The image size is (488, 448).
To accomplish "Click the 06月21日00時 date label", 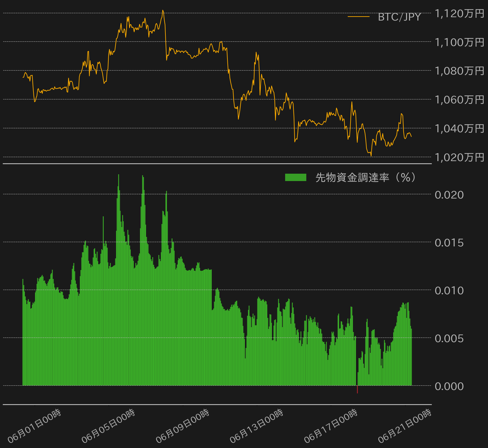I will 405,426.
